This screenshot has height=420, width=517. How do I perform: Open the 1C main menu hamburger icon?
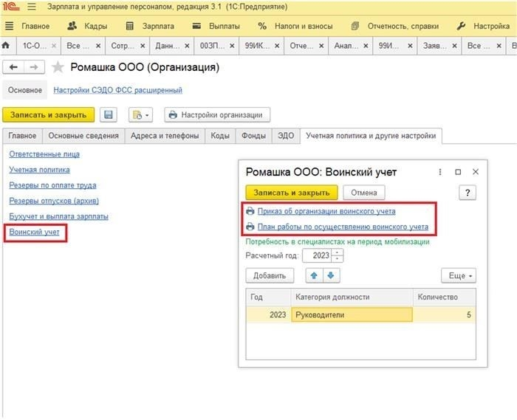(32, 7)
